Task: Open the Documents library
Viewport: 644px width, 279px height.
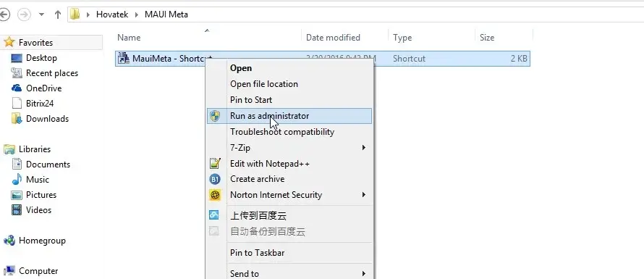Action: pos(48,165)
